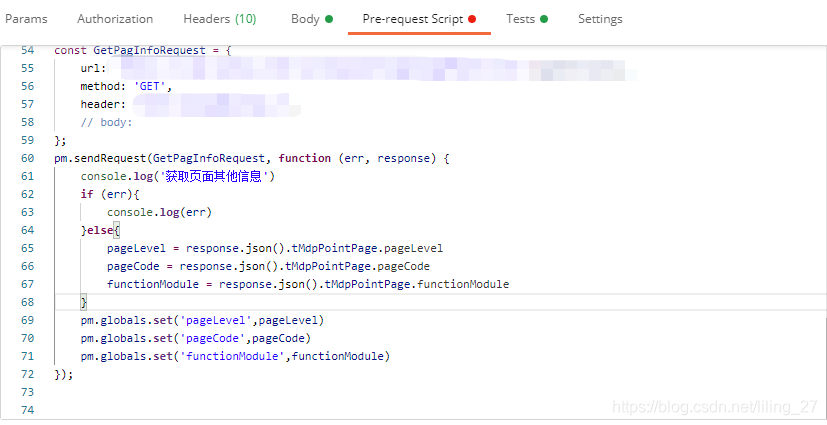Click the closing brace on line 68
This screenshot has width=827, height=425.
83,302
